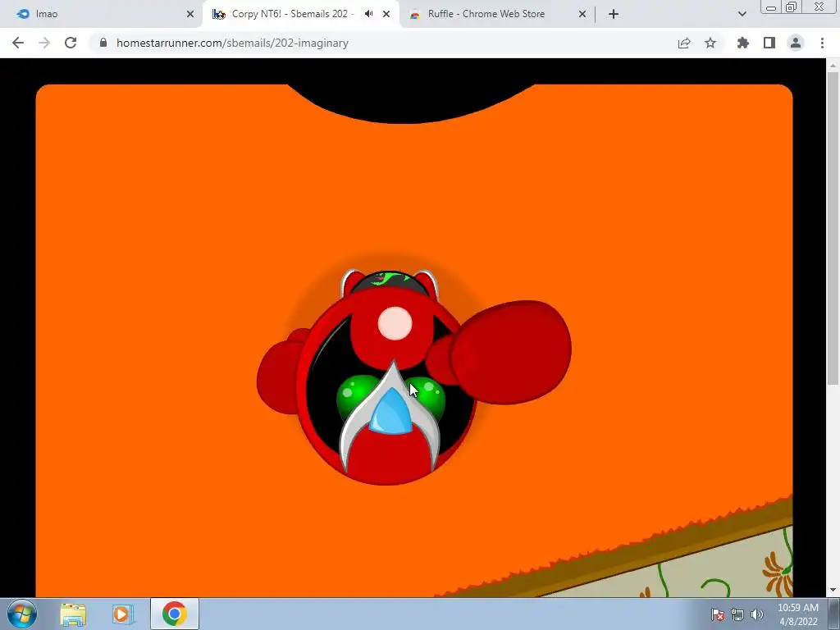View site security lock info
Image resolution: width=840 pixels, height=630 pixels.
103,43
